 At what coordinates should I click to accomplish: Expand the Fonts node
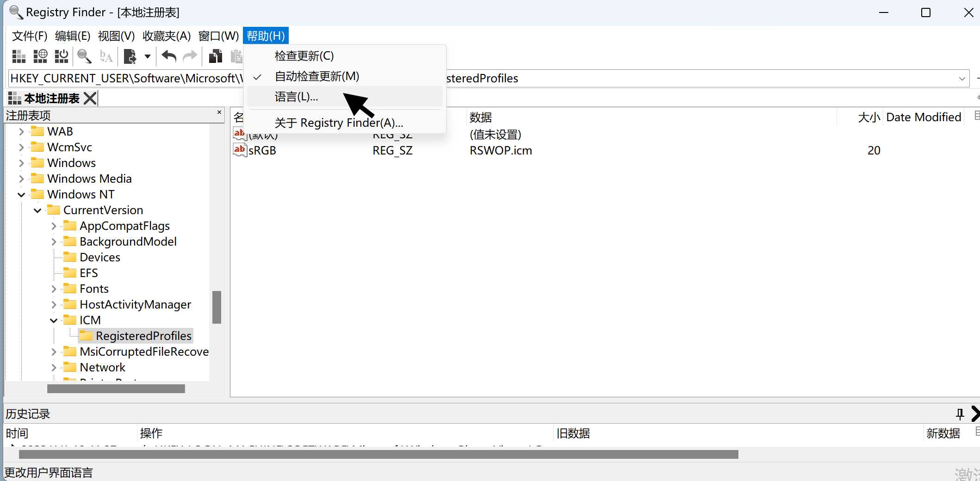pyautogui.click(x=54, y=289)
